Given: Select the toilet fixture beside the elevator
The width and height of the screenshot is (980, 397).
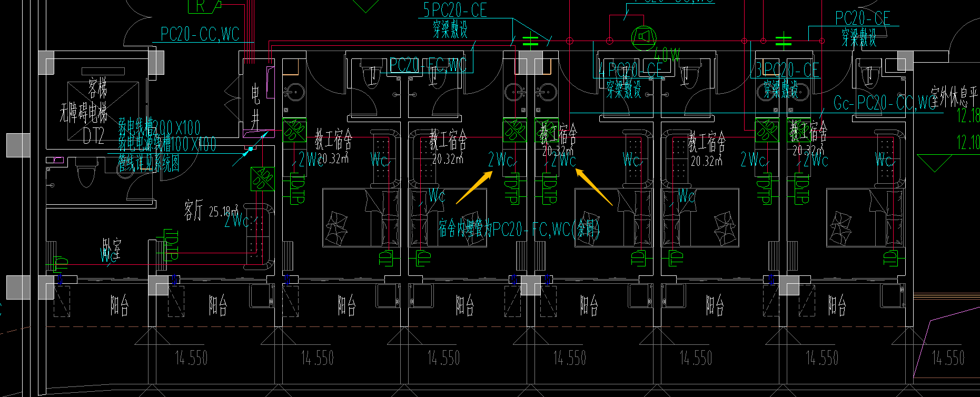Looking at the screenshot, I should 87,172.
